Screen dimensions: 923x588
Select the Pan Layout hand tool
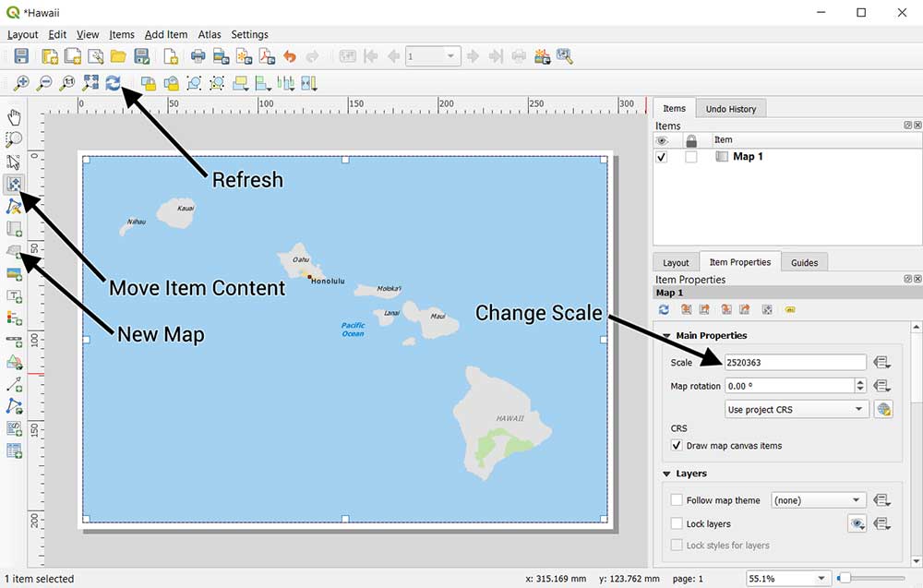tap(14, 116)
